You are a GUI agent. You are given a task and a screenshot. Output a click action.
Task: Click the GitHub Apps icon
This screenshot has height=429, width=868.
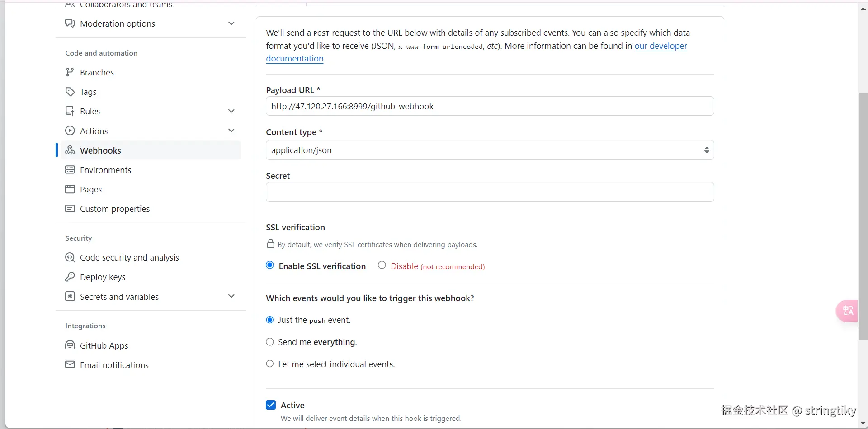tap(70, 345)
